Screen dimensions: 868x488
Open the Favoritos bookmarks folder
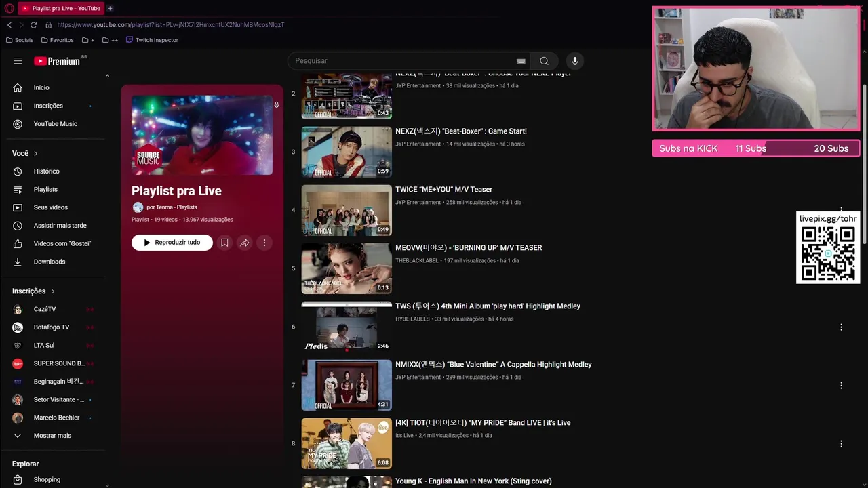[57, 40]
